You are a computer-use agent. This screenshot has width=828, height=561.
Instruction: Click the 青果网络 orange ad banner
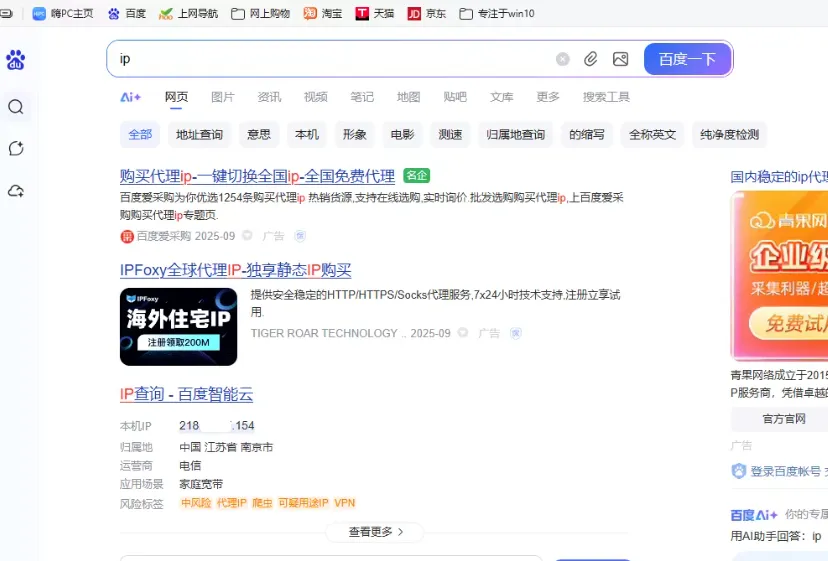779,276
